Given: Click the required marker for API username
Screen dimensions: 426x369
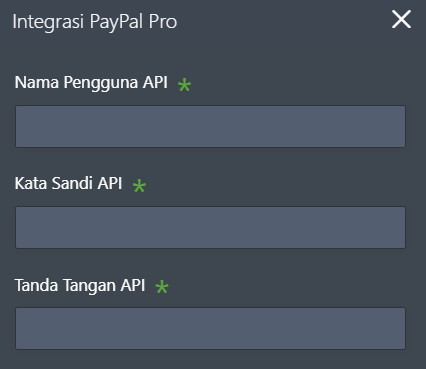Looking at the screenshot, I should click(184, 85).
